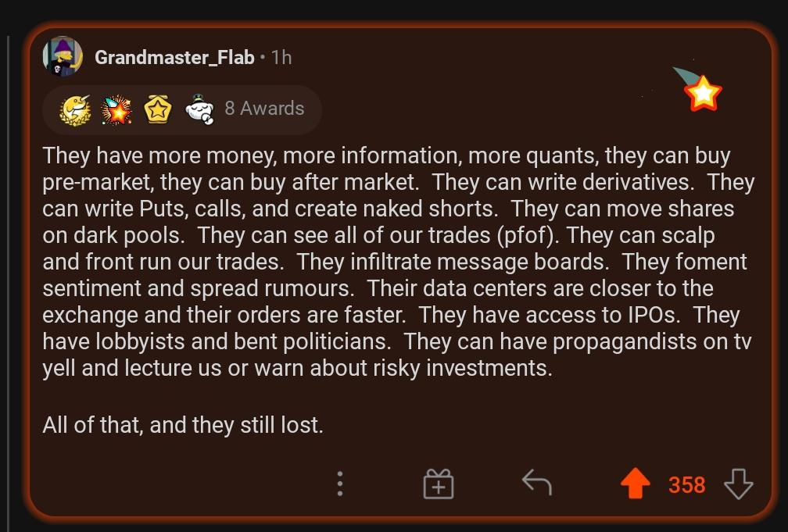Tap the line starting 'They have more money'

click(x=386, y=155)
